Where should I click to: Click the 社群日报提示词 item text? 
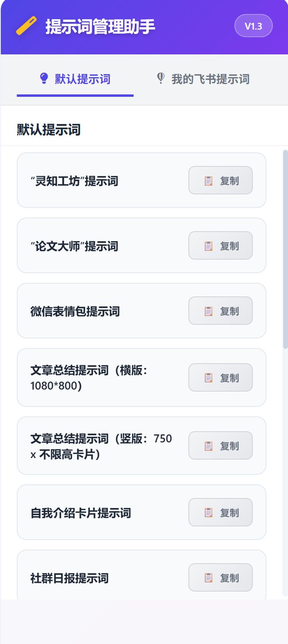[69, 578]
